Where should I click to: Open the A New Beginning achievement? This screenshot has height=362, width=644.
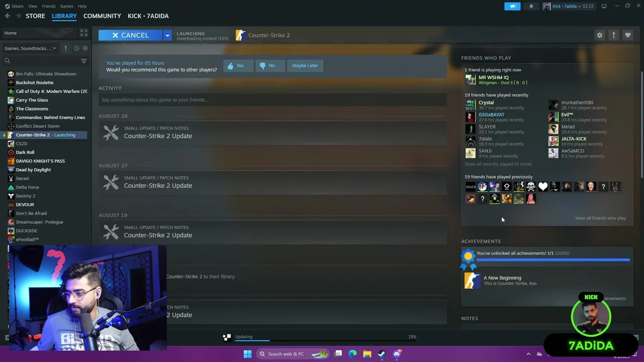point(546,280)
